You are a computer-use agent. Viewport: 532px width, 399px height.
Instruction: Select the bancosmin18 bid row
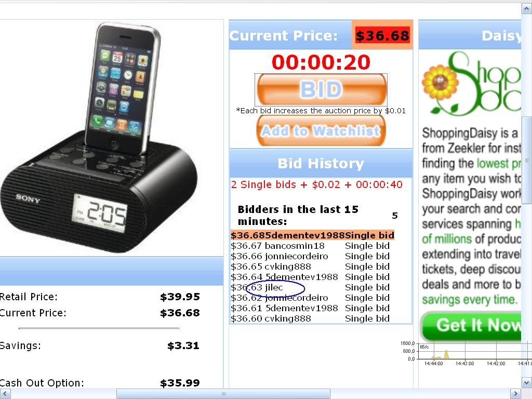(x=310, y=246)
